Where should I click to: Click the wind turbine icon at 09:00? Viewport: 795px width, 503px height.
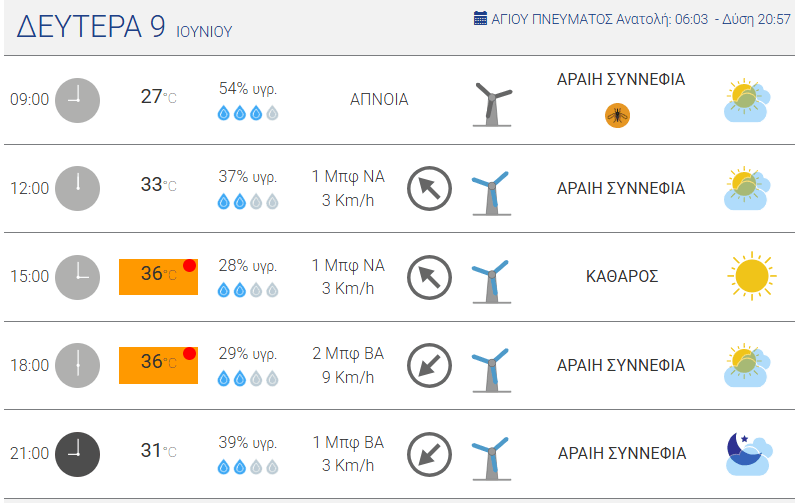point(492,104)
